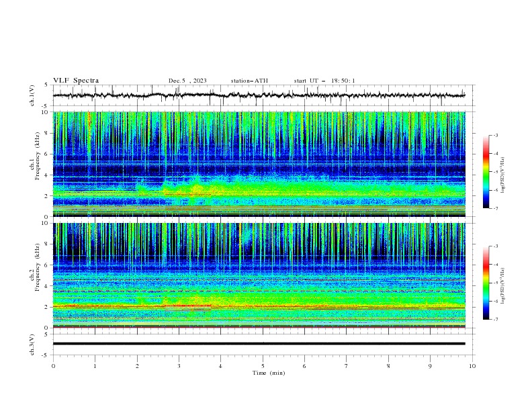Click the ch.2 spectrogram color scale bar
This screenshot has width=532, height=411.
[x=486, y=283]
